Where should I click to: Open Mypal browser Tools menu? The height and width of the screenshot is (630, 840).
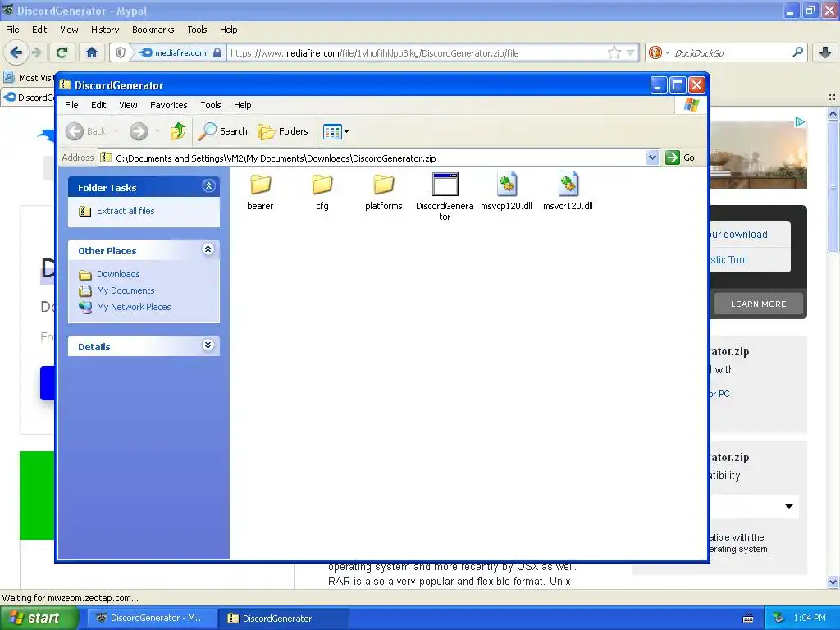pos(197,30)
